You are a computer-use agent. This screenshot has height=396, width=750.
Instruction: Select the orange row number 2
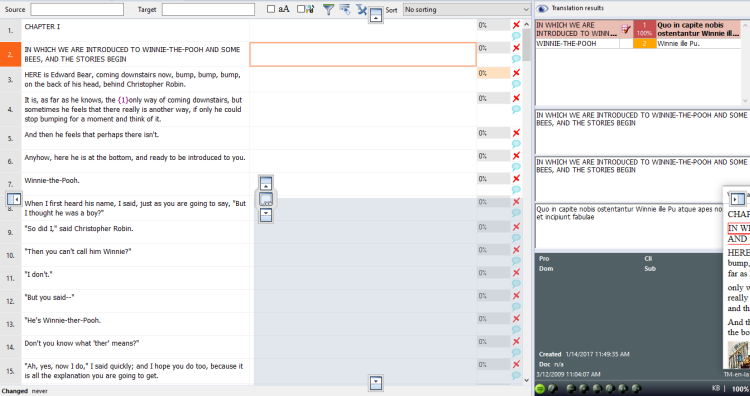click(10, 54)
